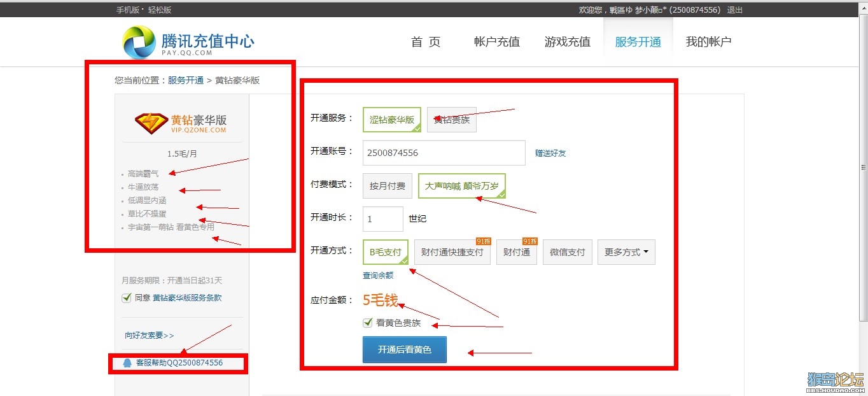Choose the 按月付费 payment mode
This screenshot has width=868, height=396.
(x=388, y=186)
